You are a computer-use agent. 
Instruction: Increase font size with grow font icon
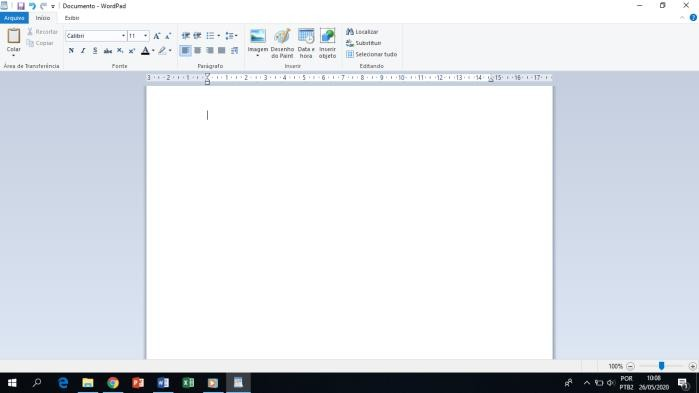coord(156,36)
